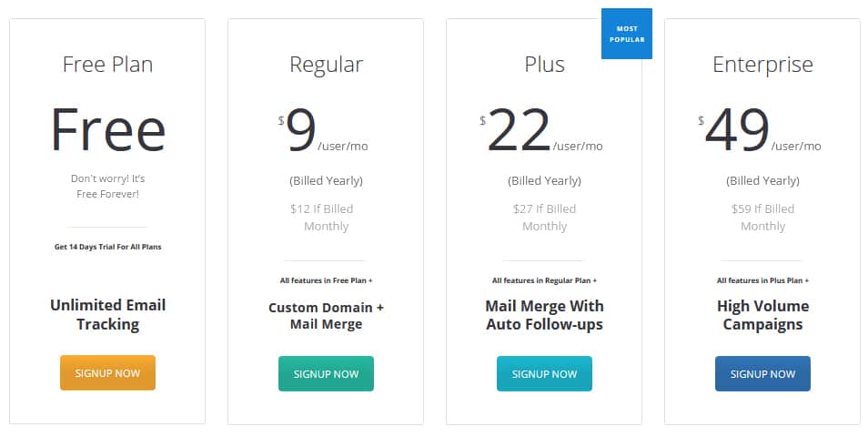Click Get 14 Days Trial For All Plans
The height and width of the screenshot is (437, 868).
[107, 247]
